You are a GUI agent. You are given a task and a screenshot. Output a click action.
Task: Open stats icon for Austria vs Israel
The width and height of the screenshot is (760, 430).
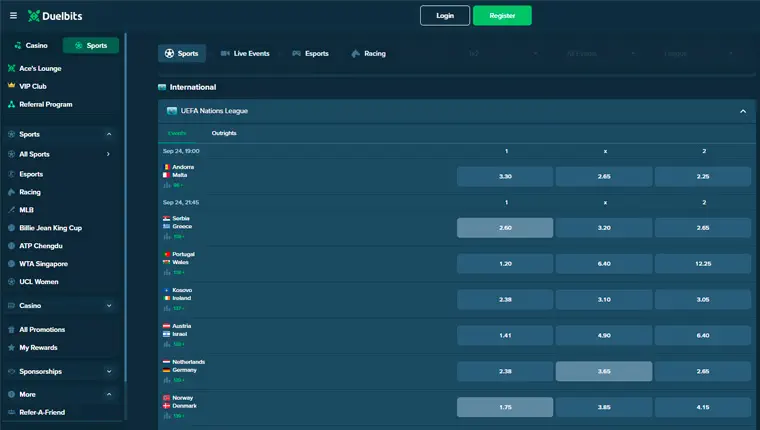click(x=167, y=344)
